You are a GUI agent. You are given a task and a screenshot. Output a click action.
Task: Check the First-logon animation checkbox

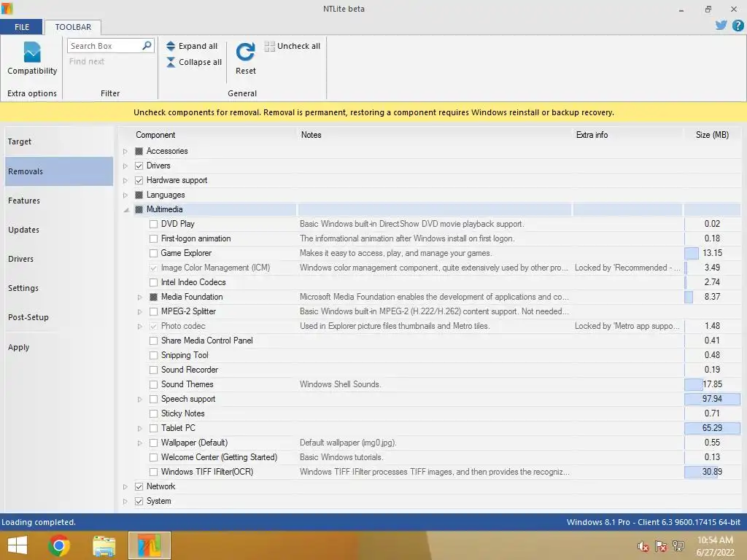(x=153, y=238)
